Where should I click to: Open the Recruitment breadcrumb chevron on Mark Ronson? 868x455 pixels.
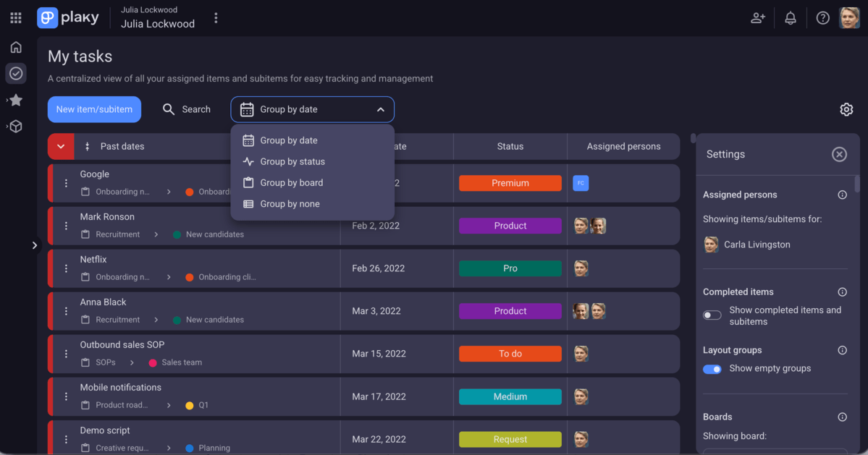click(155, 234)
